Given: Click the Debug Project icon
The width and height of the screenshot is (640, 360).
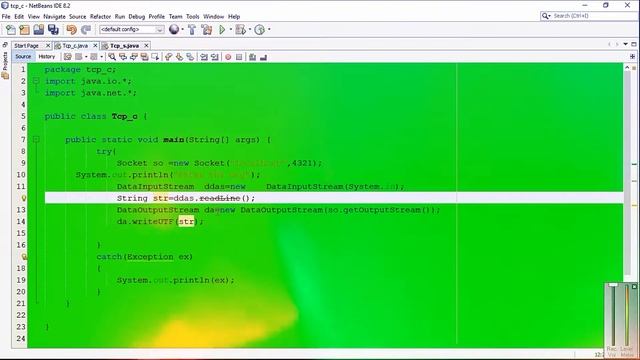Looking at the screenshot, I should click(241, 29).
